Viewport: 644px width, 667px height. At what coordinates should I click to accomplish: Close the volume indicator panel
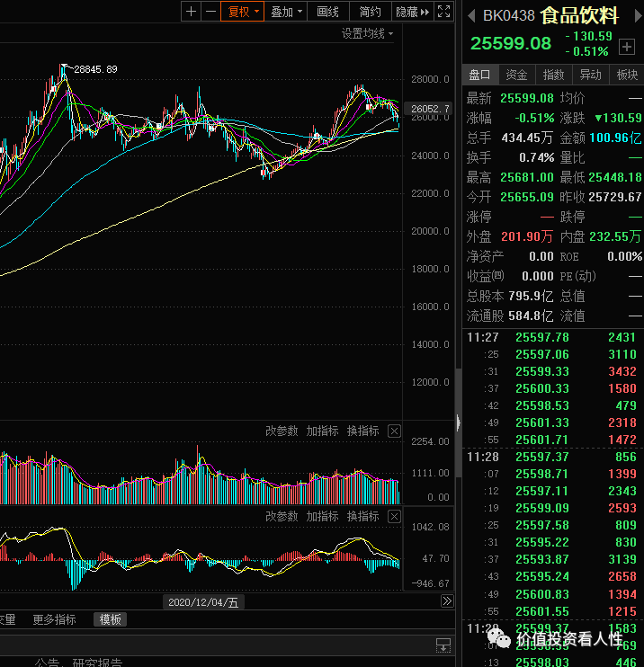pyautogui.click(x=394, y=431)
